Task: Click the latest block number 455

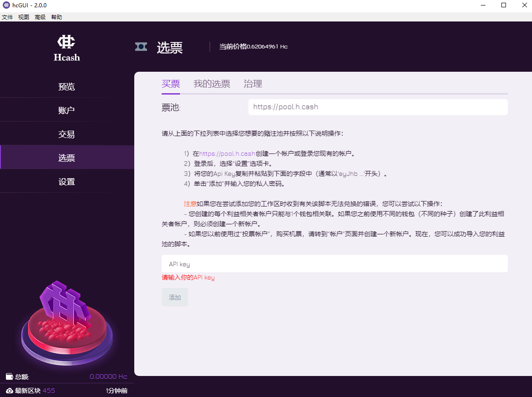Action: (48, 391)
